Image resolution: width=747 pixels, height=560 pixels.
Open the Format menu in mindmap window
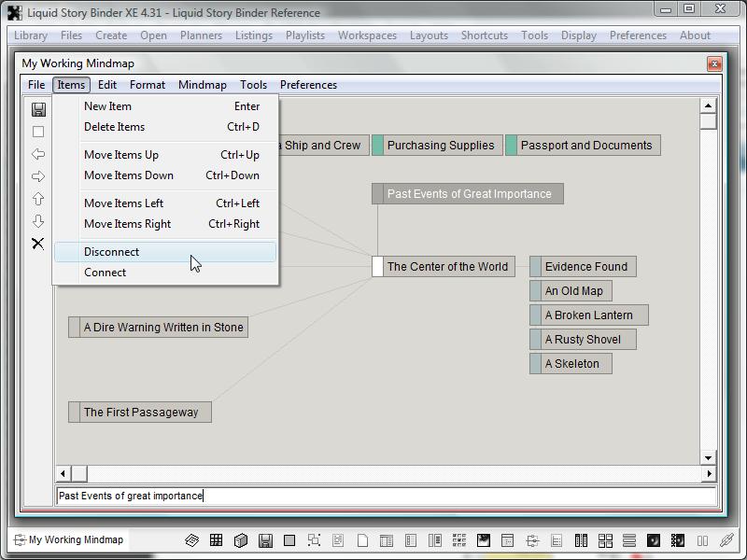pos(148,85)
